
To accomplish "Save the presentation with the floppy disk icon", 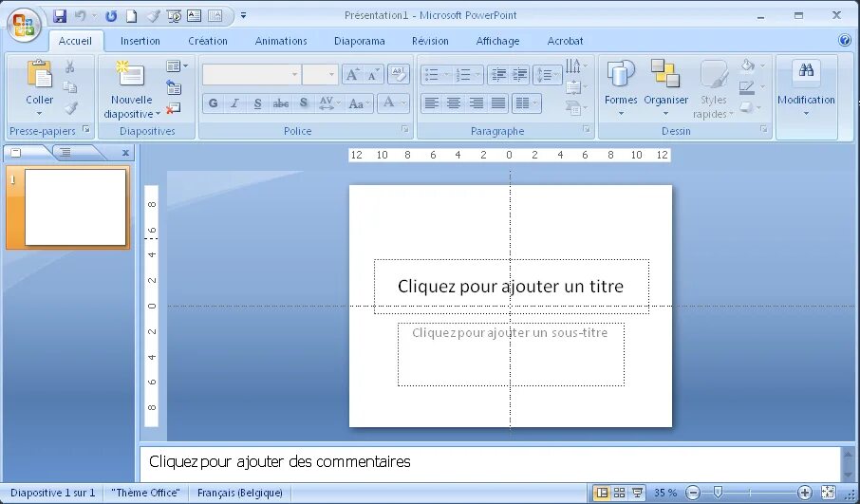I will click(59, 15).
